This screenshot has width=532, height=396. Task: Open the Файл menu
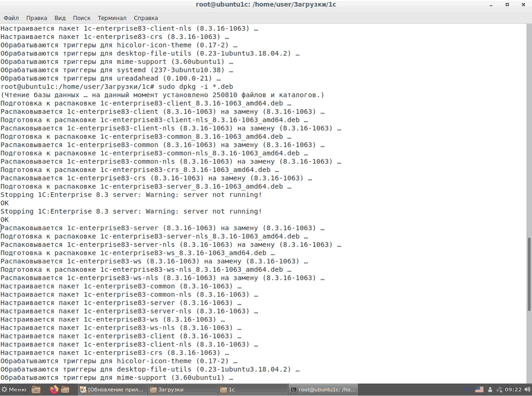11,18
